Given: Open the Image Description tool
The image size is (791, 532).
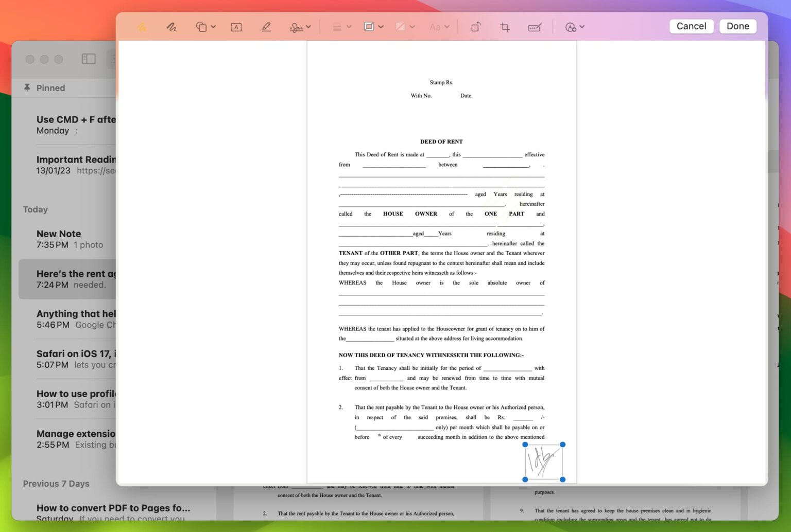Looking at the screenshot, I should 535,27.
